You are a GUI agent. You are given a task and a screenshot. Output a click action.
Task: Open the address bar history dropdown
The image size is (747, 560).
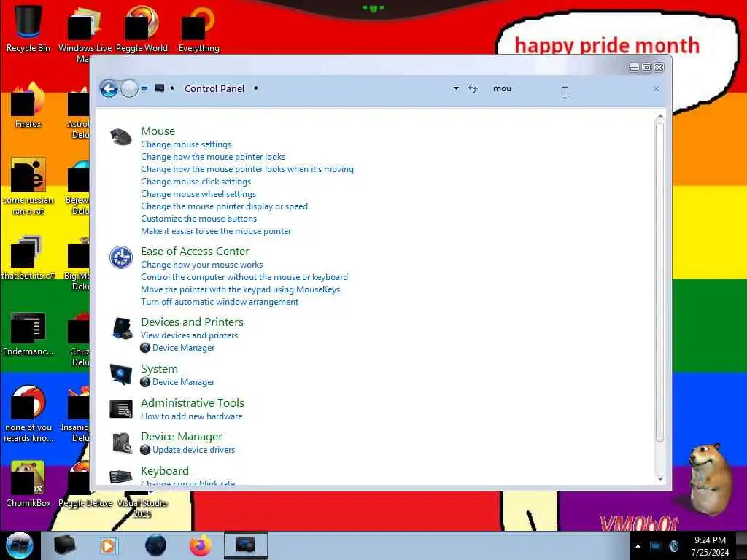tap(456, 88)
